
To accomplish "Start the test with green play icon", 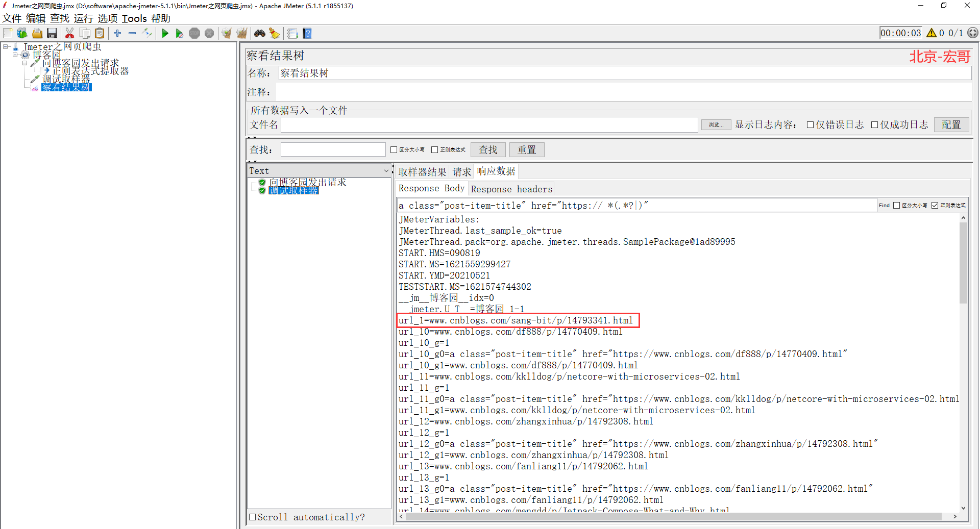I will pyautogui.click(x=165, y=33).
